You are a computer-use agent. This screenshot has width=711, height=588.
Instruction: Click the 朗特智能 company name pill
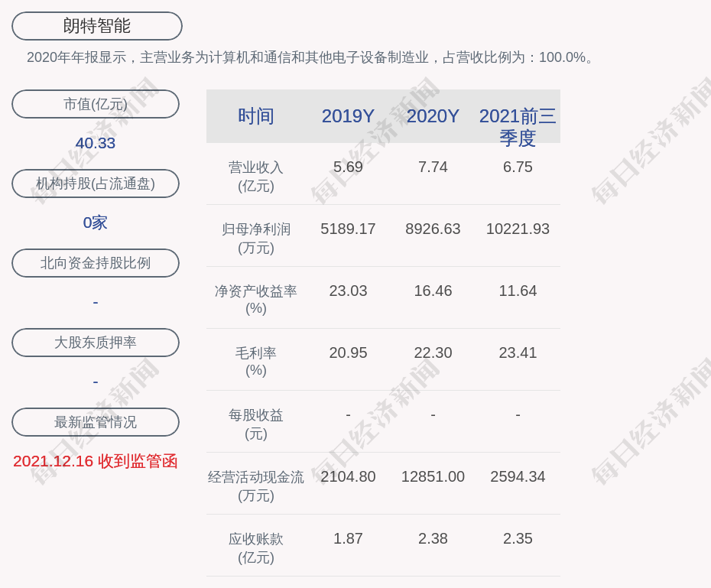96,26
